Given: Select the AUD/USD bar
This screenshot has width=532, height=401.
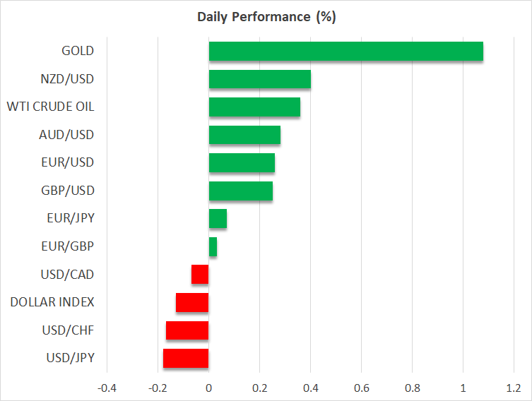Looking at the screenshot, I should click(x=244, y=135).
